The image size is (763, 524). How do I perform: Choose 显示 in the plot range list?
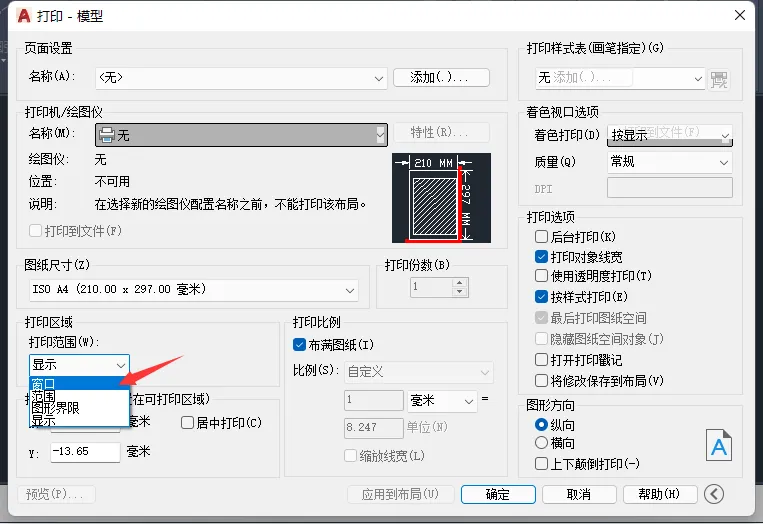pos(79,420)
